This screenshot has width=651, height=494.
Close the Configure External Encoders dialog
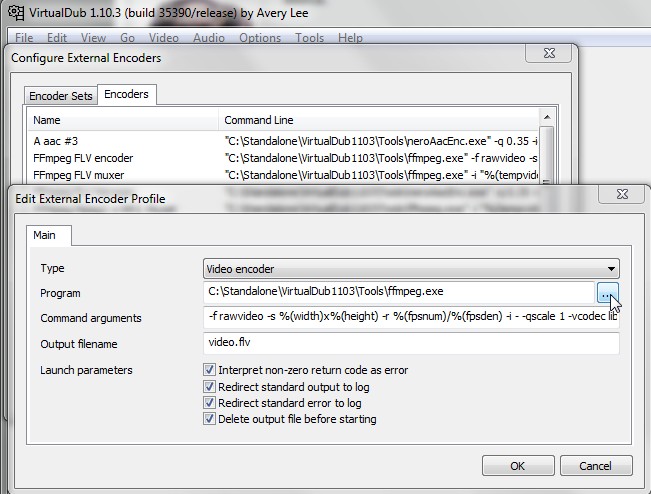[549, 53]
